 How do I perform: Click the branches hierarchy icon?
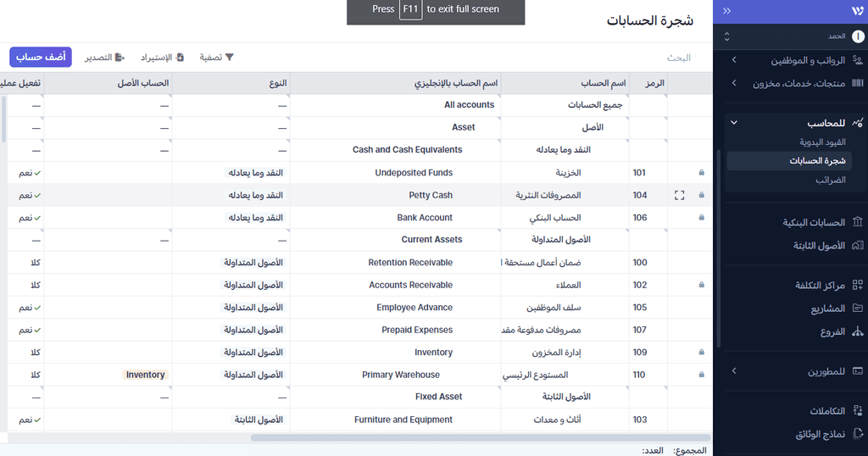858,331
